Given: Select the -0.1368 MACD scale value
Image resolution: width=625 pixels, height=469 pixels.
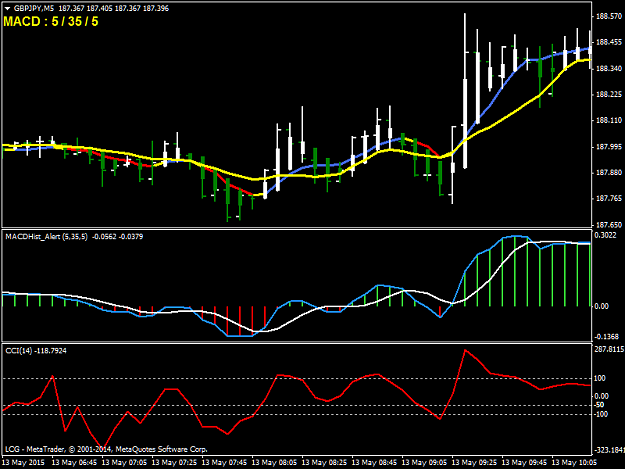Looking at the screenshot, I should tap(607, 337).
